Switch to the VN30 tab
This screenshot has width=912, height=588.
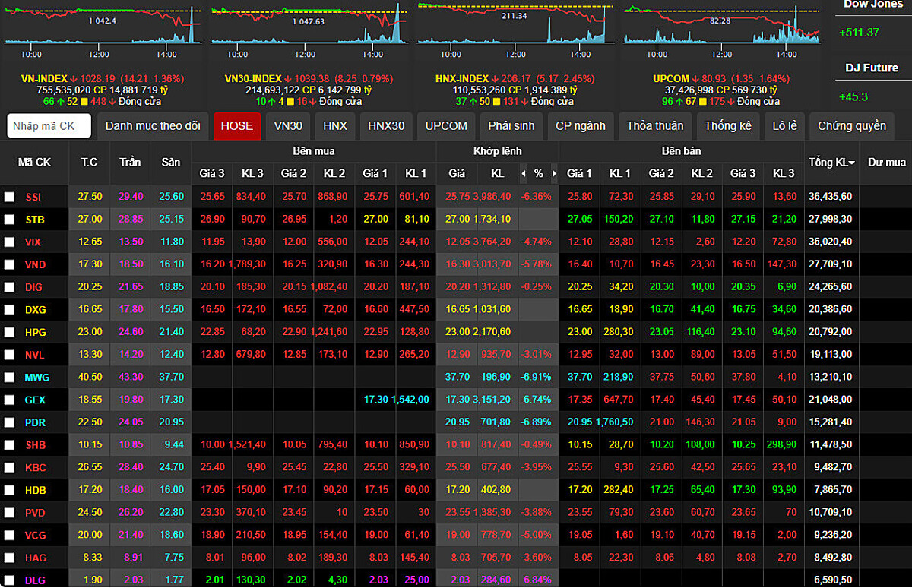point(288,126)
